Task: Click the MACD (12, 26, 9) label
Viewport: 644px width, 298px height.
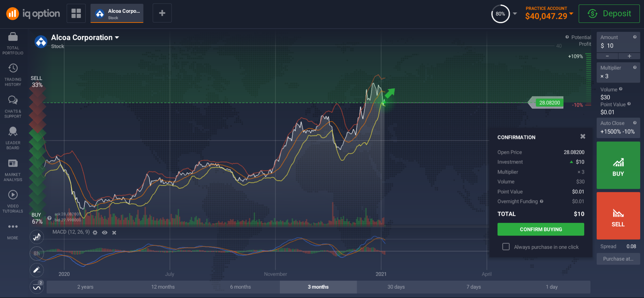Action: point(71,232)
